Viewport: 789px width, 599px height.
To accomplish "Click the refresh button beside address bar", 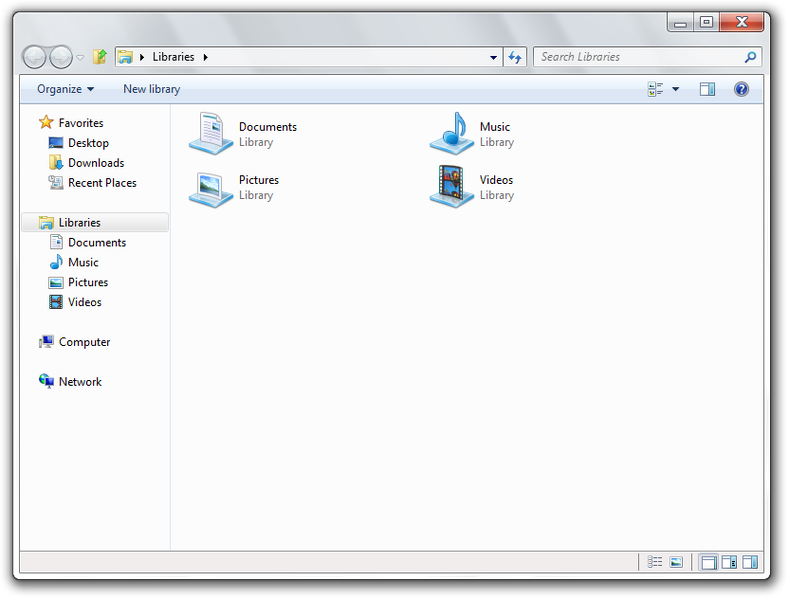I will click(515, 57).
